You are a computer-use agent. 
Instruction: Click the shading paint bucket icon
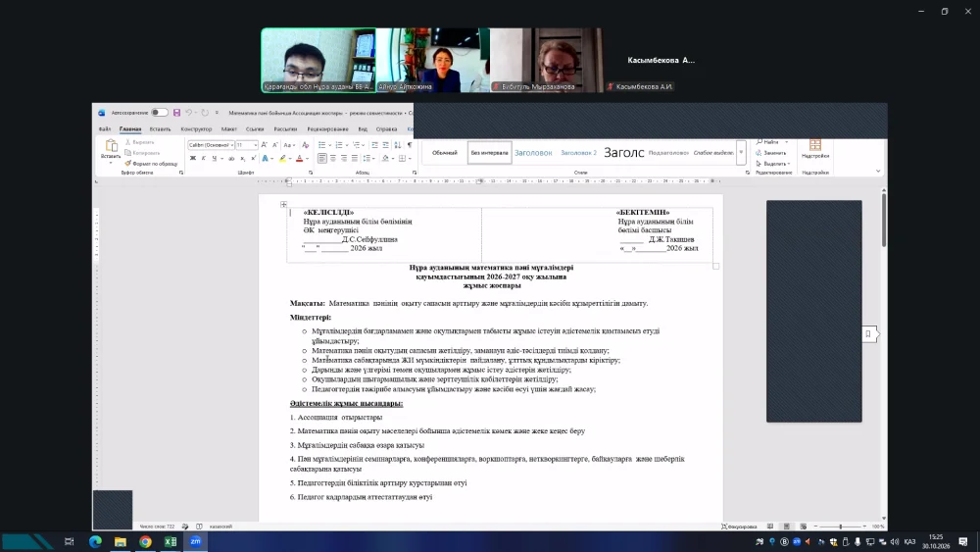[x=385, y=159]
